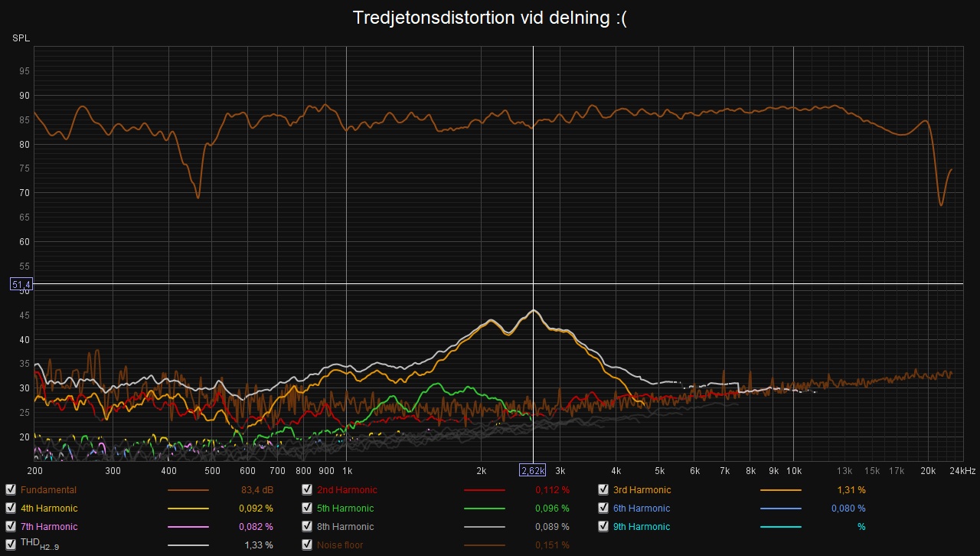Disable the 4th Harmonic checkbox
The height and width of the screenshot is (556, 980).
(11, 509)
